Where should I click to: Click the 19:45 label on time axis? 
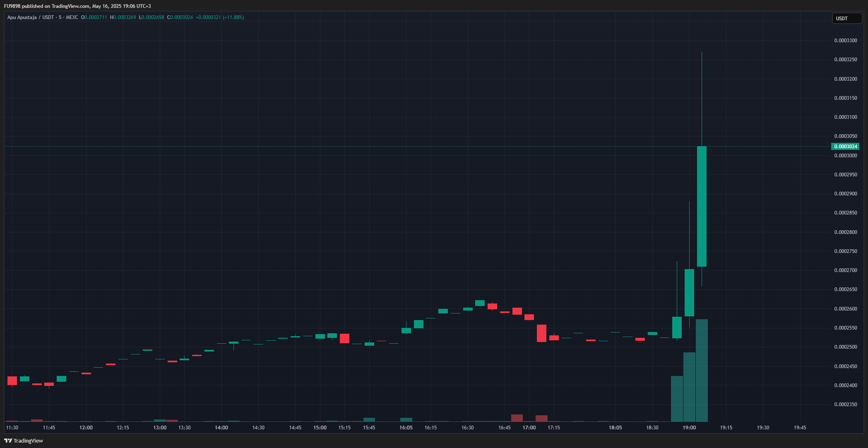click(x=800, y=428)
